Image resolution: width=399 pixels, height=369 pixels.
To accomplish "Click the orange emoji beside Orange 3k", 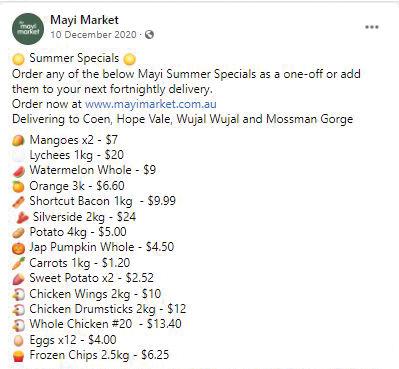I will coord(18,186).
